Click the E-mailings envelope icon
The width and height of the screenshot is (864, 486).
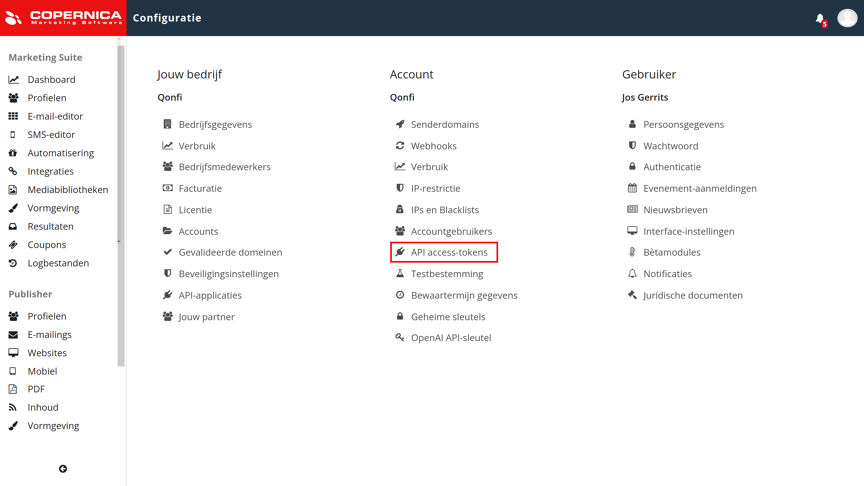coord(13,334)
